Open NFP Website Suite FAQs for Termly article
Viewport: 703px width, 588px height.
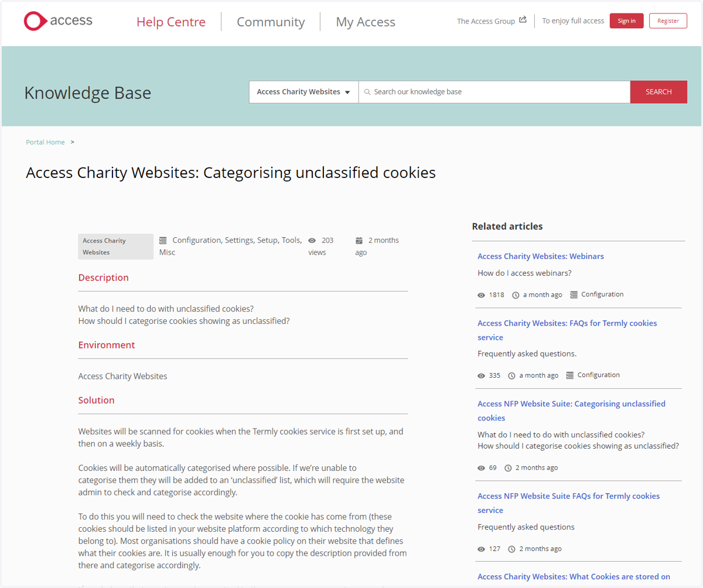(568, 503)
